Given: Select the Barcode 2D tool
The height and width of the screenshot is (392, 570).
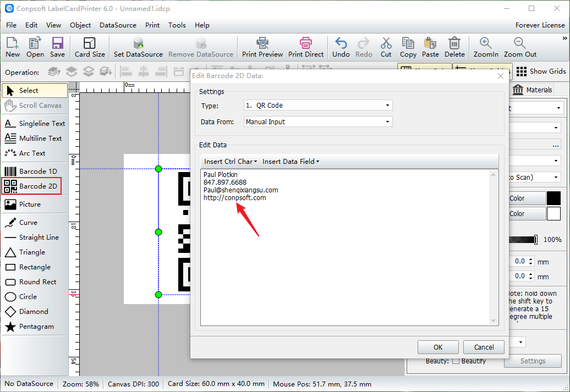Looking at the screenshot, I should click(31, 186).
